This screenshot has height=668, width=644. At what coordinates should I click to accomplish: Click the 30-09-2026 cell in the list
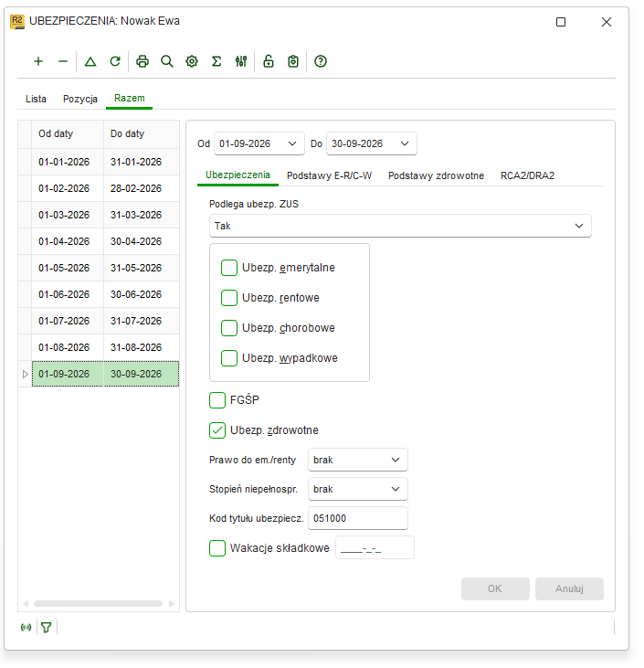[x=142, y=374]
